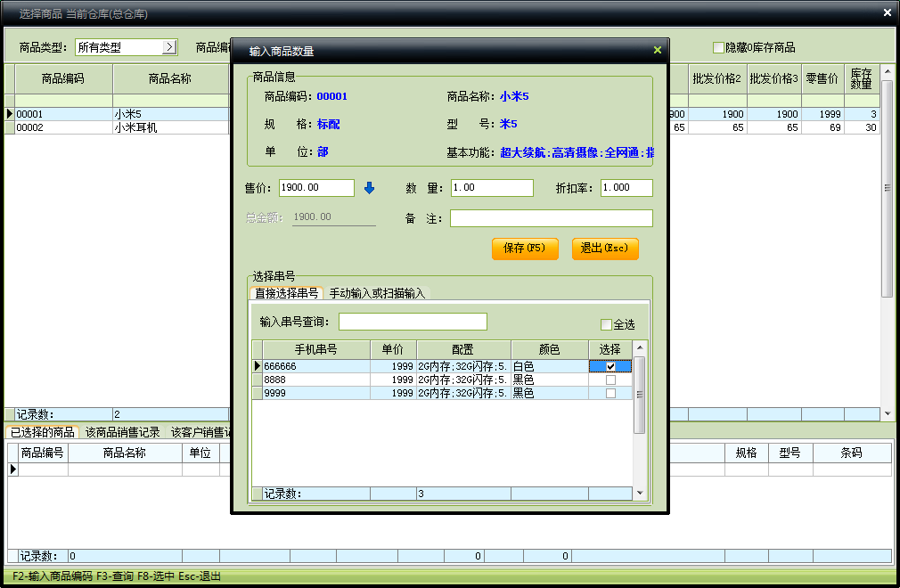This screenshot has height=588, width=900.
Task: Click the 退出(Esc) button
Action: (605, 249)
